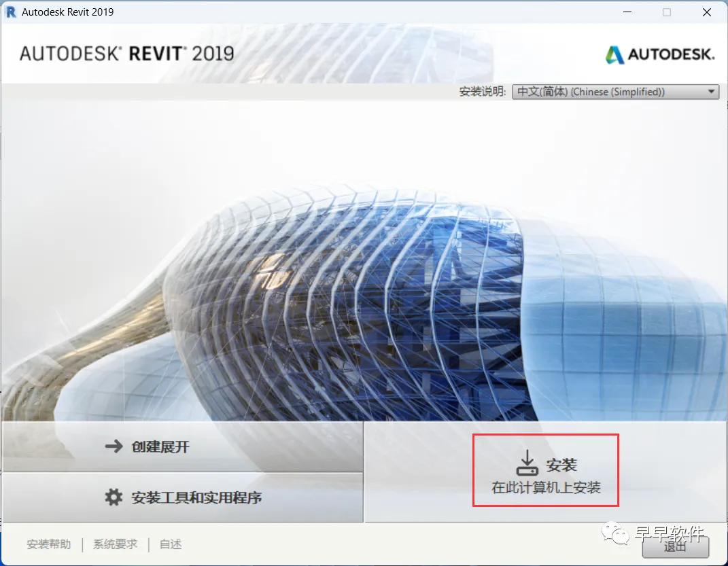Open the 系统要求 link
Screen dimensions: 728x566
[x=115, y=544]
